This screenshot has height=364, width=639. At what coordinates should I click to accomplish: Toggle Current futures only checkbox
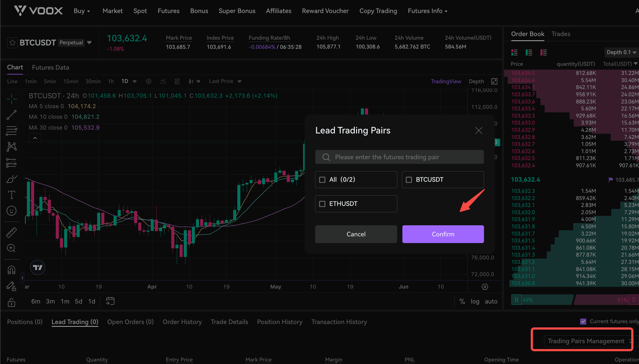583,322
